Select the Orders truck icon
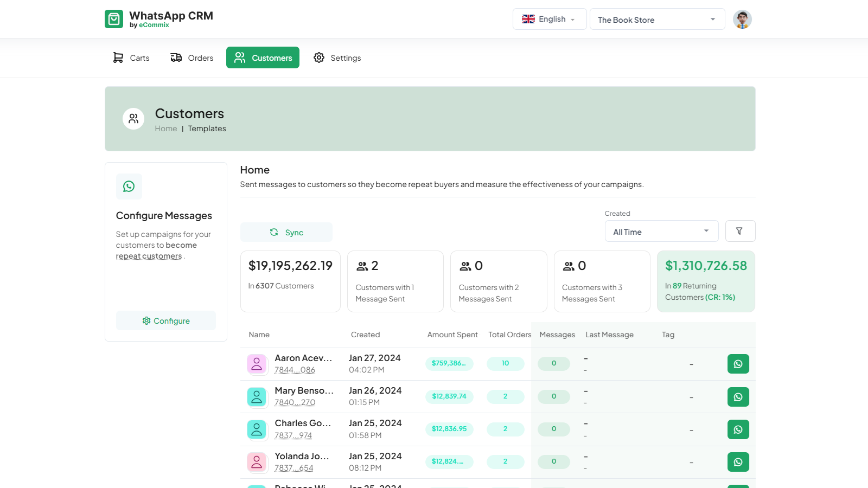Viewport: 868px width, 488px height. pos(176,57)
